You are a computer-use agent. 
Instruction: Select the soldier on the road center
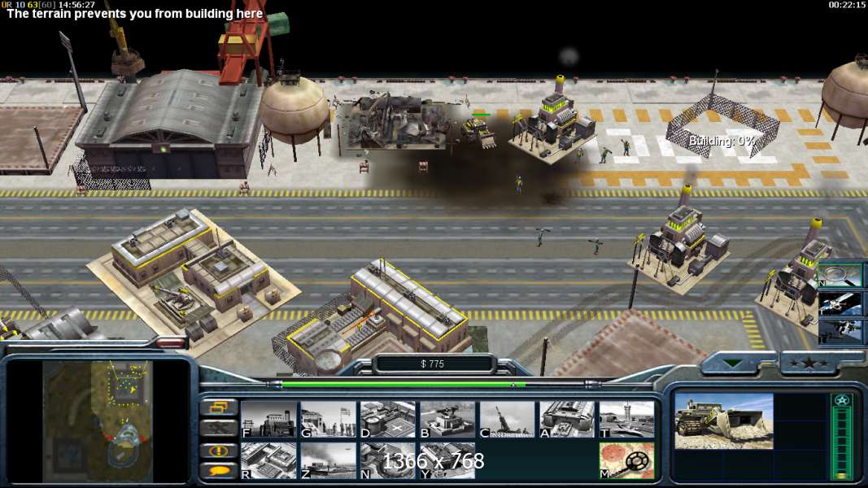pyautogui.click(x=542, y=236)
